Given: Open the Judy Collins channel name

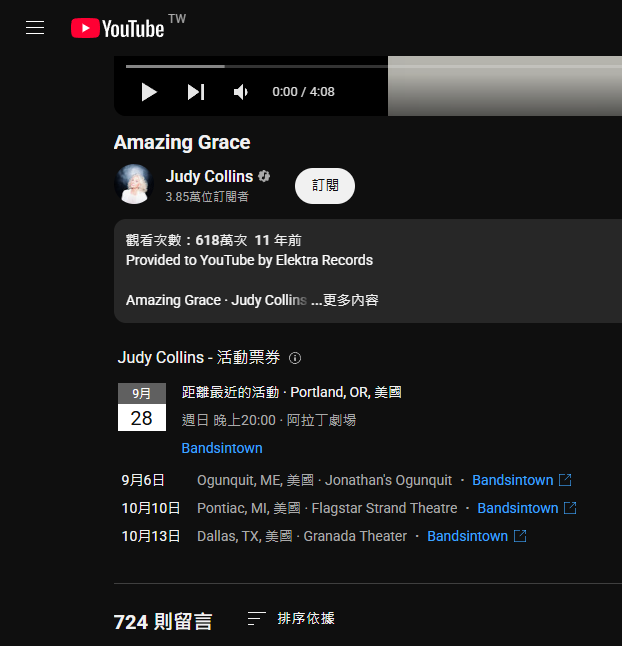Looking at the screenshot, I should click(x=209, y=176).
